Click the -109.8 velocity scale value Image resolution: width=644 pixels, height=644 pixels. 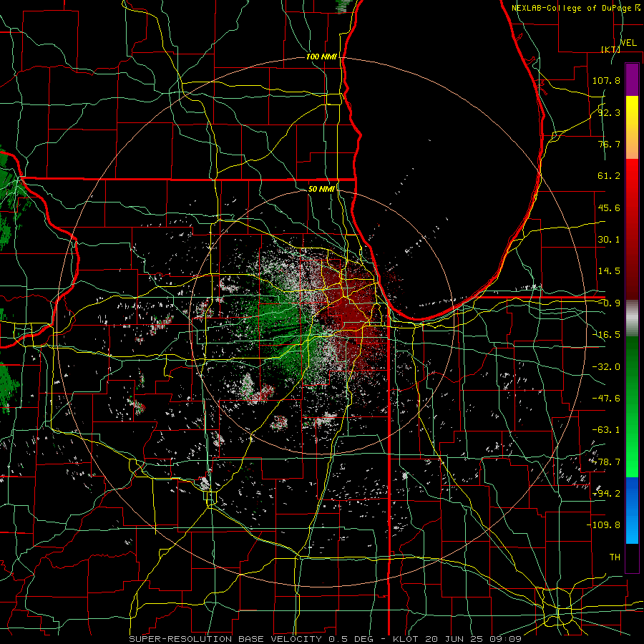pyautogui.click(x=603, y=525)
